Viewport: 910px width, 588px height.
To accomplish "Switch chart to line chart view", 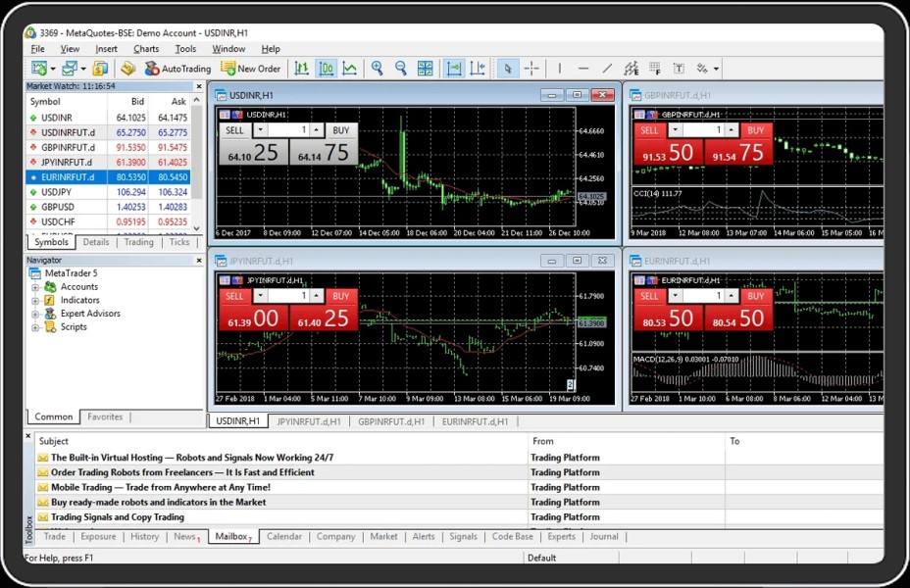I will pos(350,69).
